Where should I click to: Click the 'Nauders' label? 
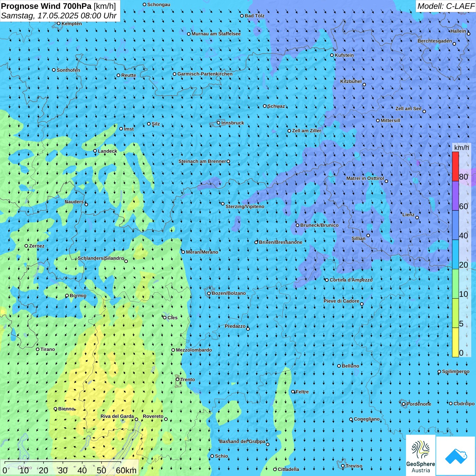tap(74, 202)
